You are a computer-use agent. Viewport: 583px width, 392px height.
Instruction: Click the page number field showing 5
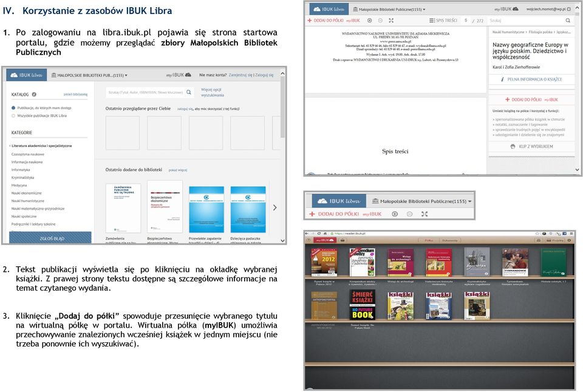click(466, 21)
